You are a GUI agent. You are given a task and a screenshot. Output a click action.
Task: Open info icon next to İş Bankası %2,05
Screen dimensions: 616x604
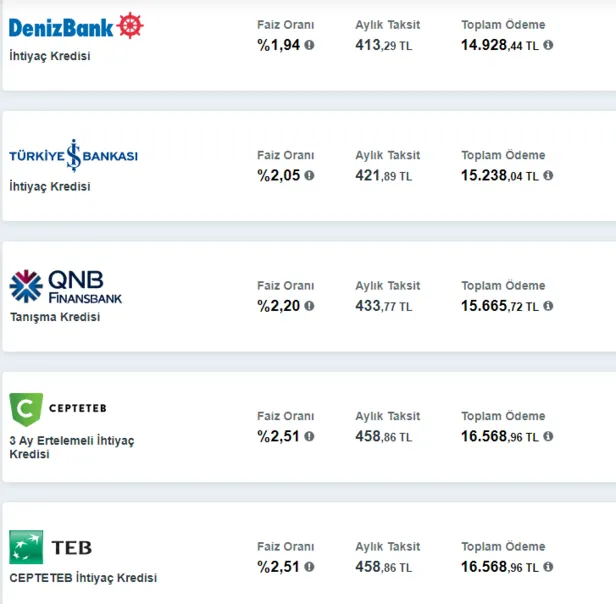(x=309, y=175)
